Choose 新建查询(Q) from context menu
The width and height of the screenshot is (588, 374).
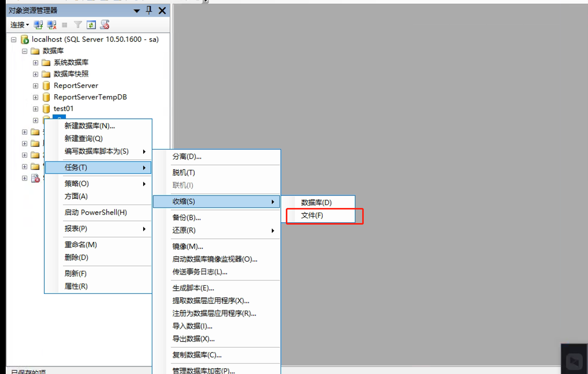pyautogui.click(x=98, y=139)
